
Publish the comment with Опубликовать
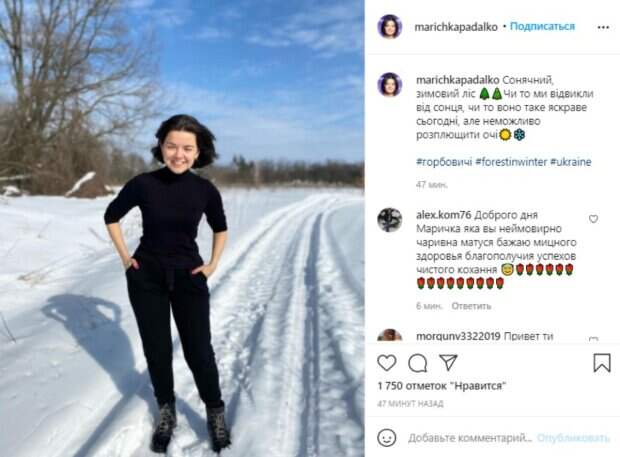point(574,438)
